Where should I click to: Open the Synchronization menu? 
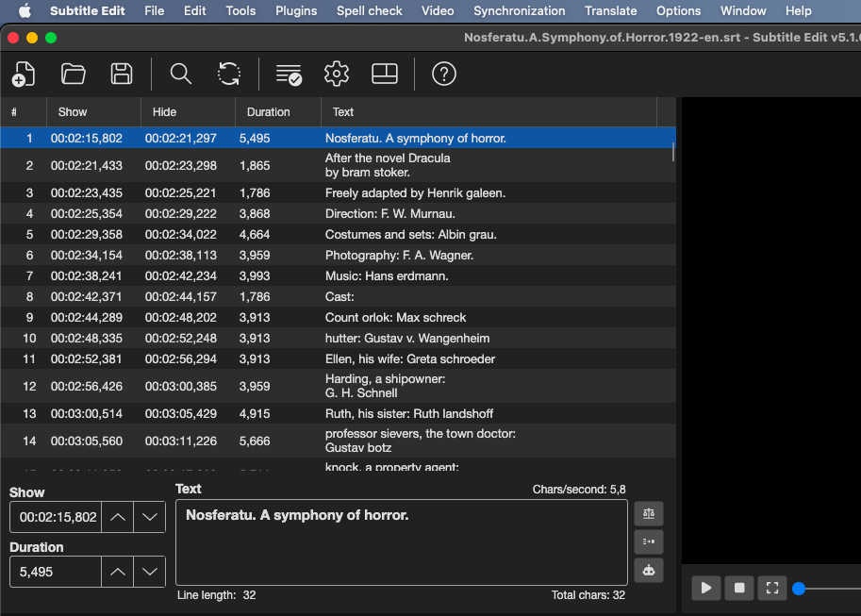click(519, 11)
